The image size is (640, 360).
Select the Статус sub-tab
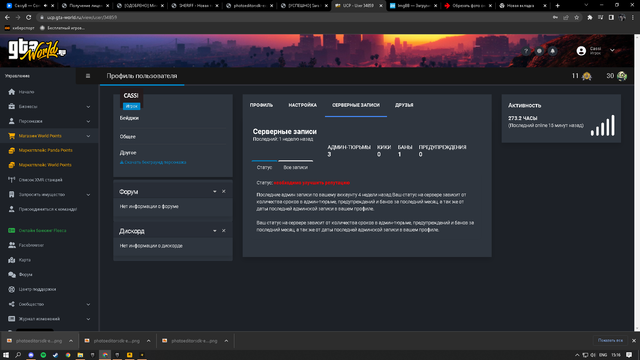tap(264, 167)
